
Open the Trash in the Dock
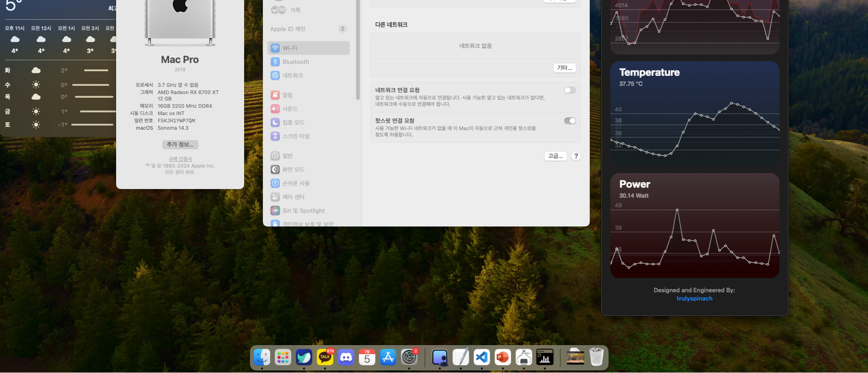[596, 357]
